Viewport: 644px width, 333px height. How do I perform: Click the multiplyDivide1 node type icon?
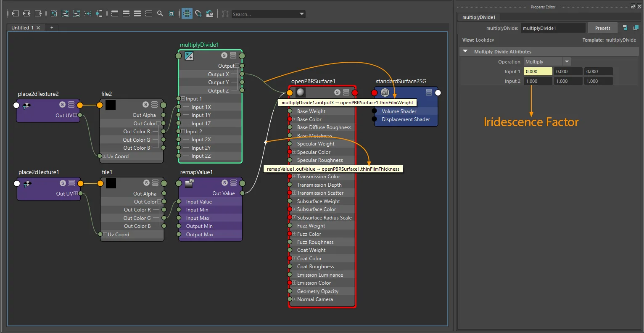pyautogui.click(x=189, y=55)
